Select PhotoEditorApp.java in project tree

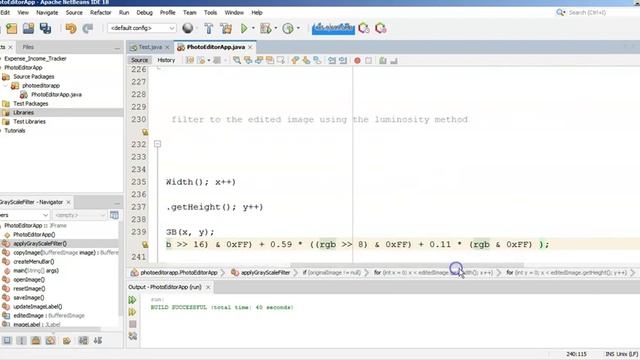56,95
